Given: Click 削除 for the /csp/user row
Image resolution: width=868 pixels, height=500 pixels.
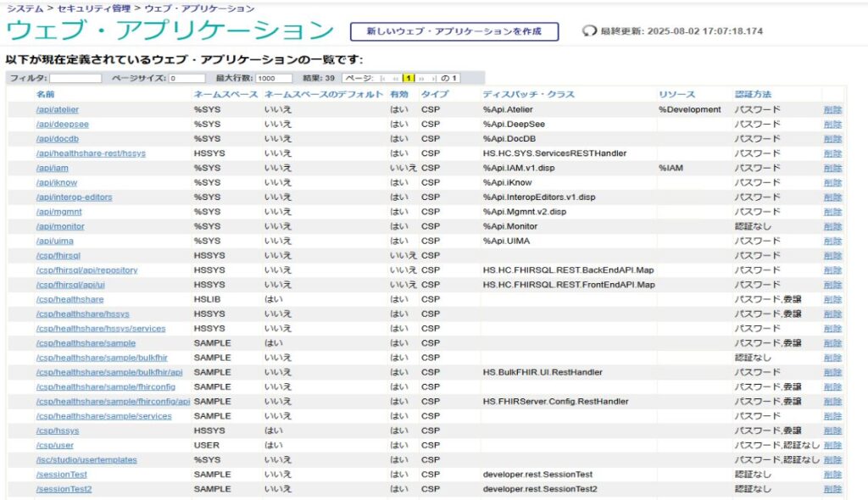Looking at the screenshot, I should [x=832, y=445].
